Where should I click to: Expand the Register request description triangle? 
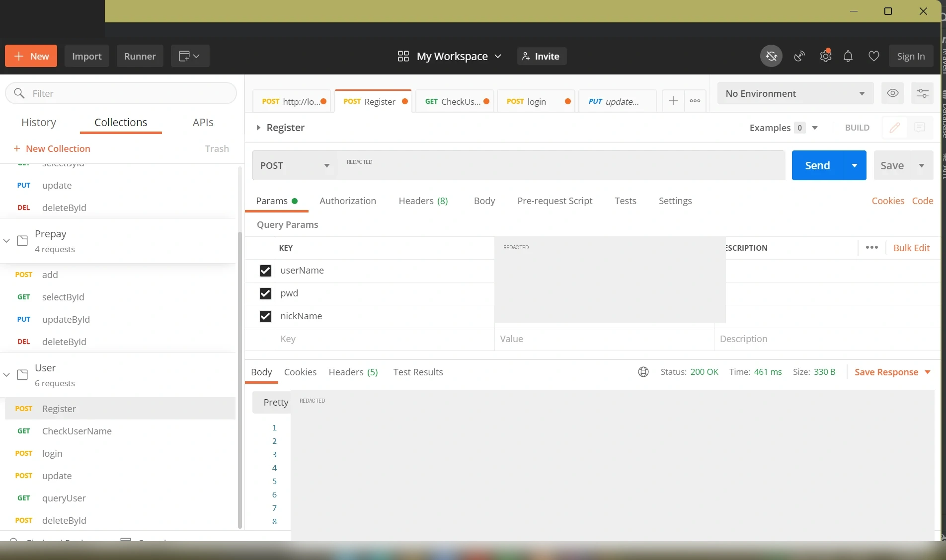point(258,128)
